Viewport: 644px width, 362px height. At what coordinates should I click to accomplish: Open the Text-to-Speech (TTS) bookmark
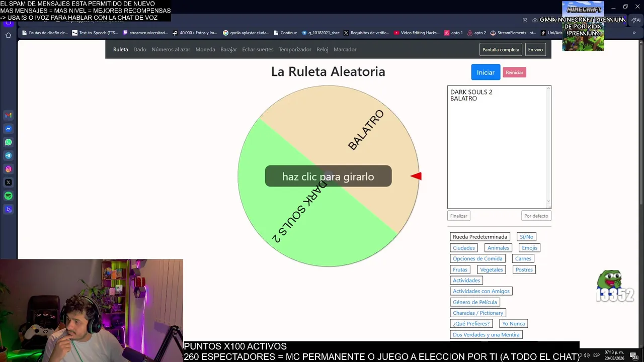(95, 33)
